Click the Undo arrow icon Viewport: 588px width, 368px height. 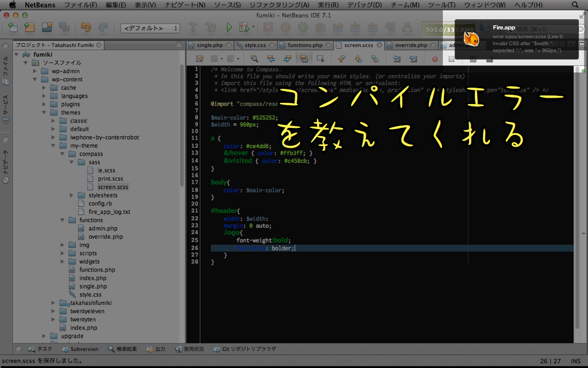pos(86,27)
